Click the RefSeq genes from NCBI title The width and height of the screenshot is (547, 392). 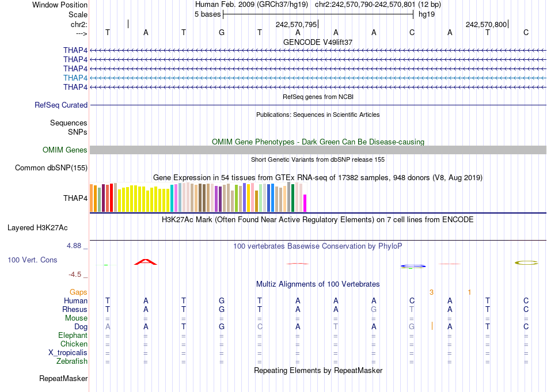(318, 97)
